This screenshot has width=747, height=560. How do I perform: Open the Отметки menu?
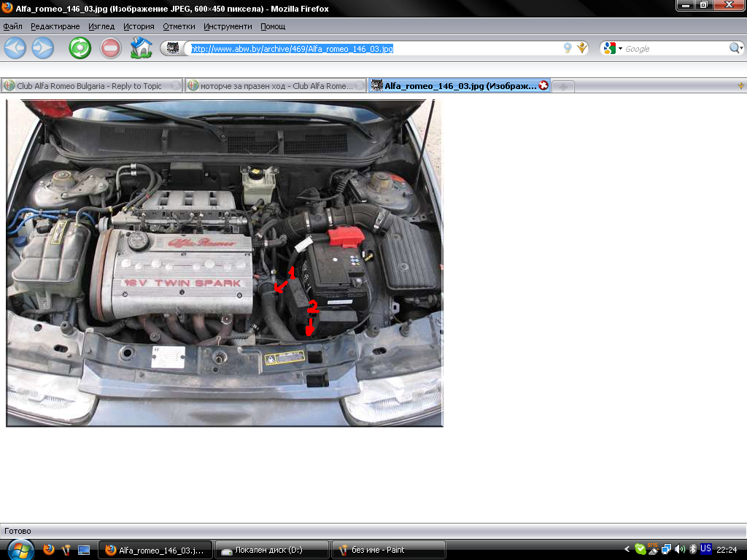click(179, 26)
